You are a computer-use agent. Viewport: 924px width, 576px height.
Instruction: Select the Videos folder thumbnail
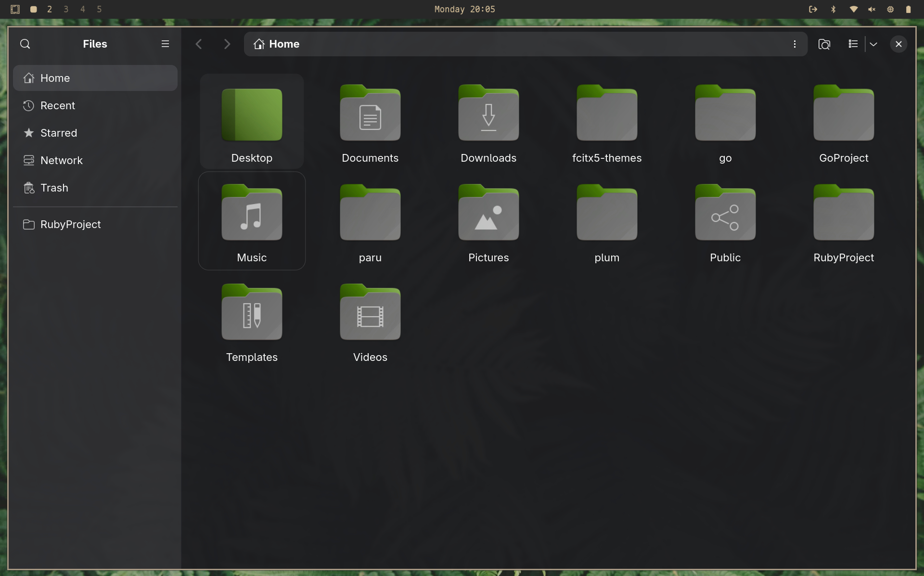point(370,314)
